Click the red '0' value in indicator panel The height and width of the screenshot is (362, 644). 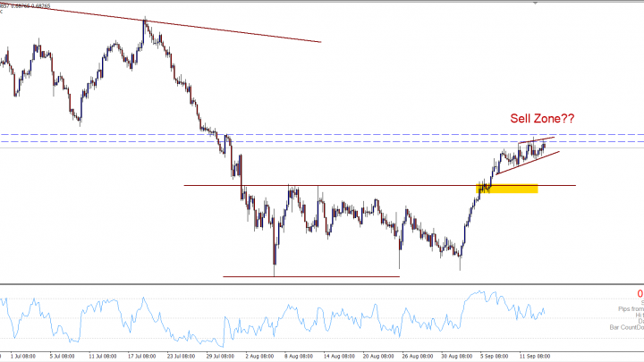(640, 293)
